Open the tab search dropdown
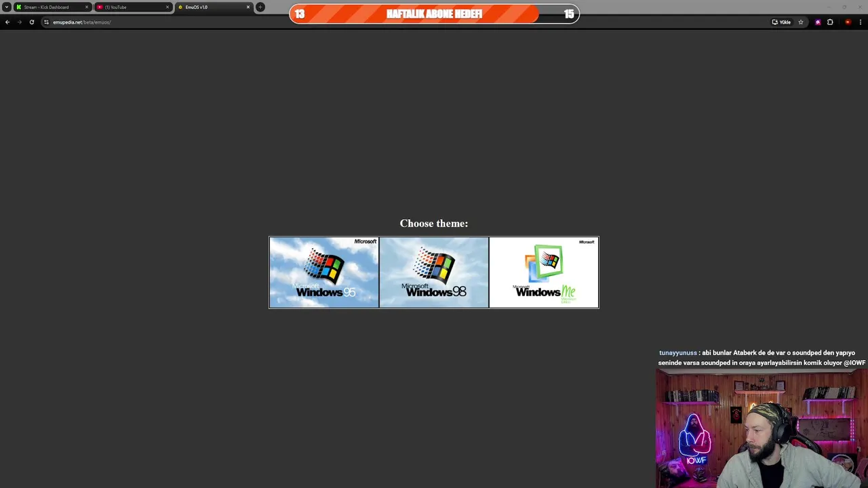868x488 pixels. (7, 7)
